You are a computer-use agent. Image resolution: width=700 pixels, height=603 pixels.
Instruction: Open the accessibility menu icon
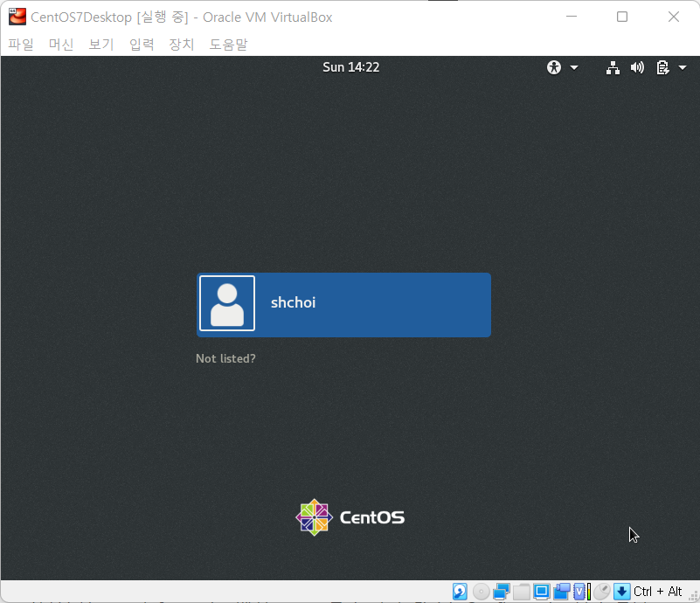tap(554, 67)
